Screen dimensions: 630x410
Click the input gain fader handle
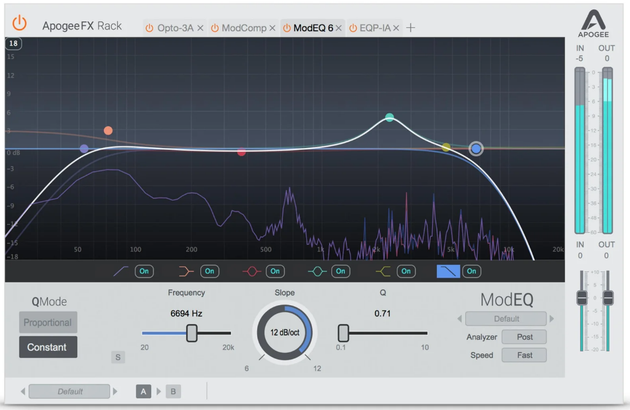(x=582, y=298)
